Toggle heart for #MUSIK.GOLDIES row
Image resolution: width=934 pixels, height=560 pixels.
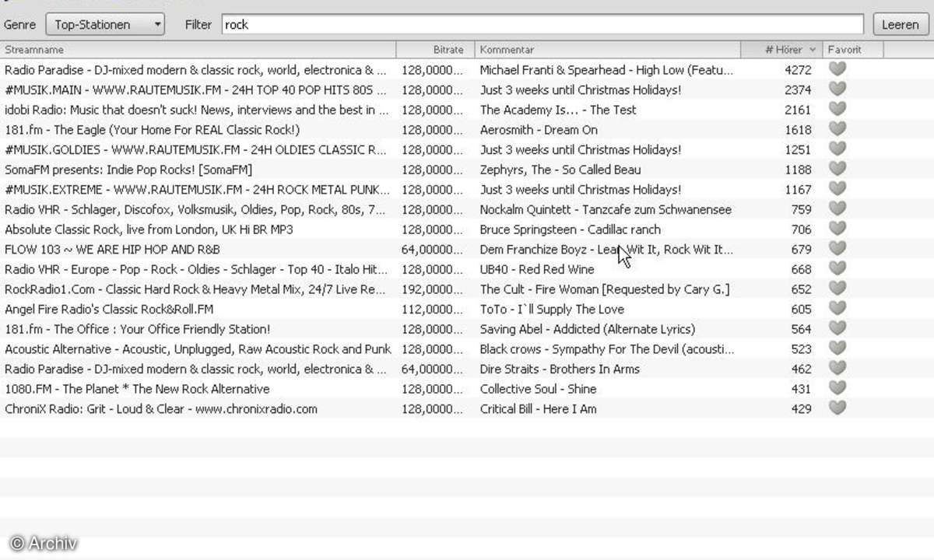coord(837,149)
